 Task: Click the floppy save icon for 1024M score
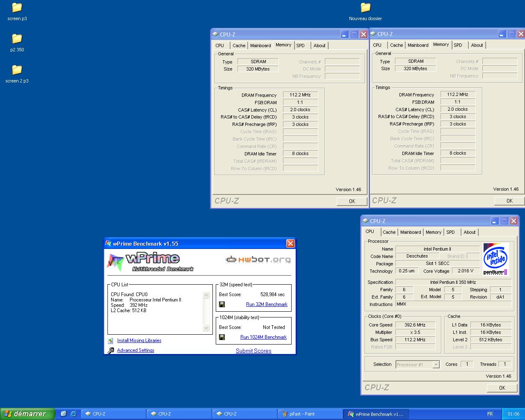pyautogui.click(x=222, y=337)
